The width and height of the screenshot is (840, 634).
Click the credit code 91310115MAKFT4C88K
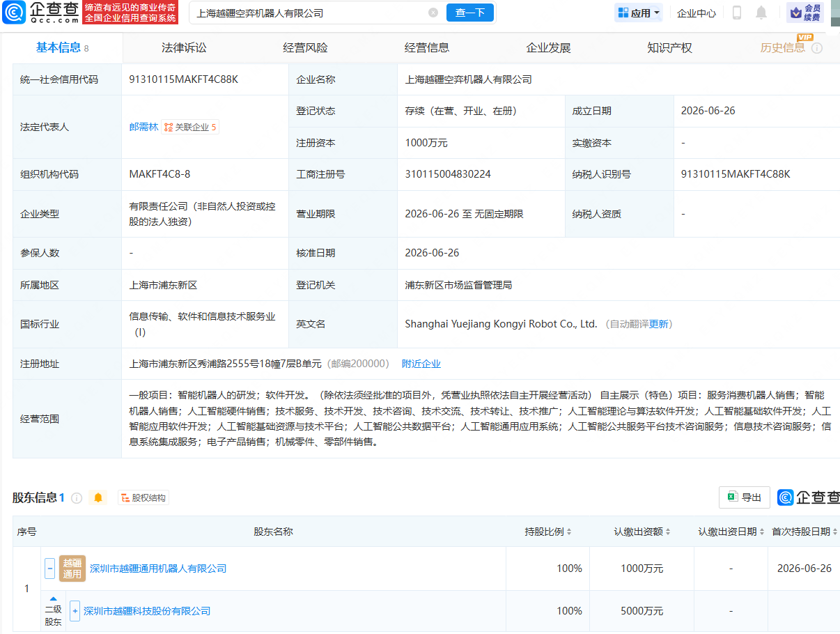tap(184, 79)
